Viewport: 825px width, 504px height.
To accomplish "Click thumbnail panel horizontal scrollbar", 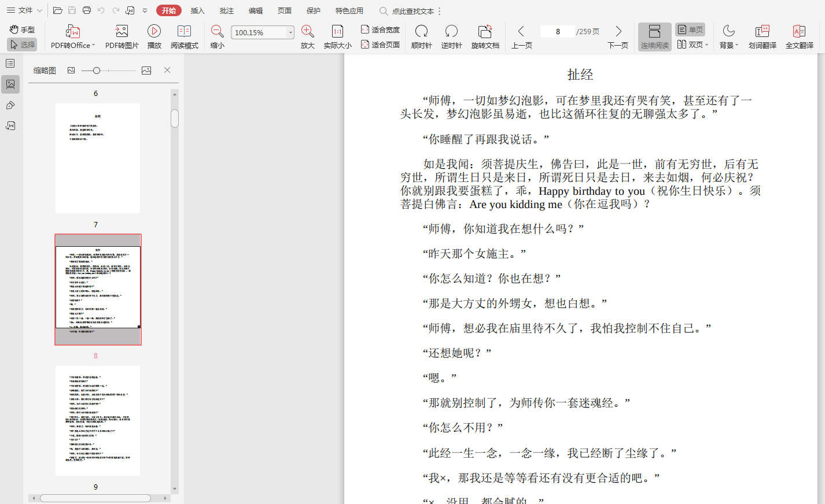I will pyautogui.click(x=95, y=498).
